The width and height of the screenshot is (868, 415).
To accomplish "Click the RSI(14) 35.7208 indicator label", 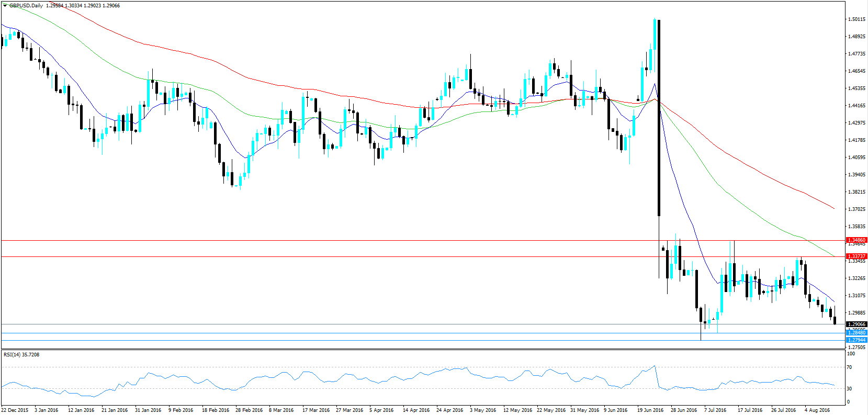I will (x=21, y=355).
